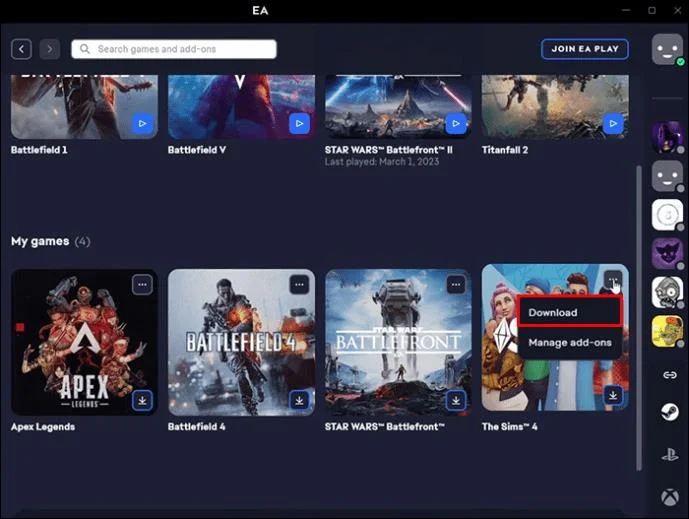689x519 pixels.
Task: Click the Search games and add-ons field
Action: pos(174,49)
